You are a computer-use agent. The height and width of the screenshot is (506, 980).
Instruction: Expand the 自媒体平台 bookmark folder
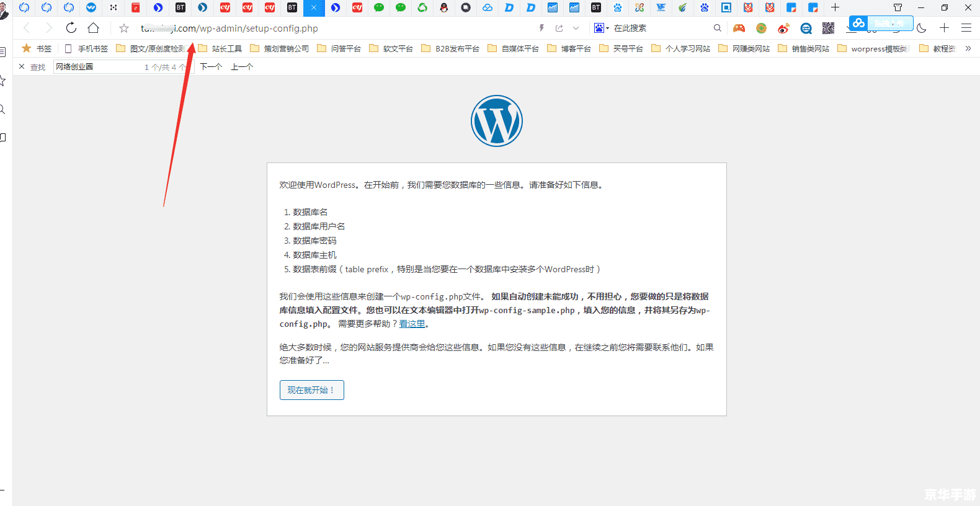click(514, 48)
